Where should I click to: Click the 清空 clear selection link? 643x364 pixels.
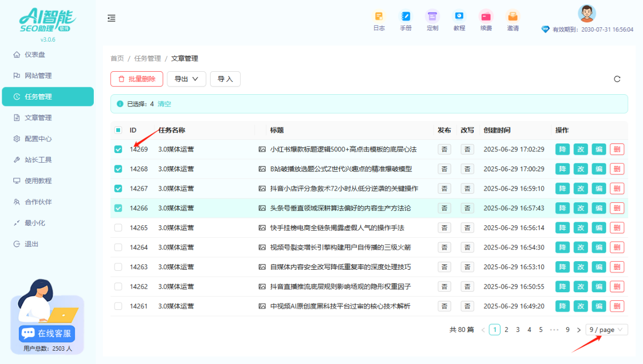[165, 104]
